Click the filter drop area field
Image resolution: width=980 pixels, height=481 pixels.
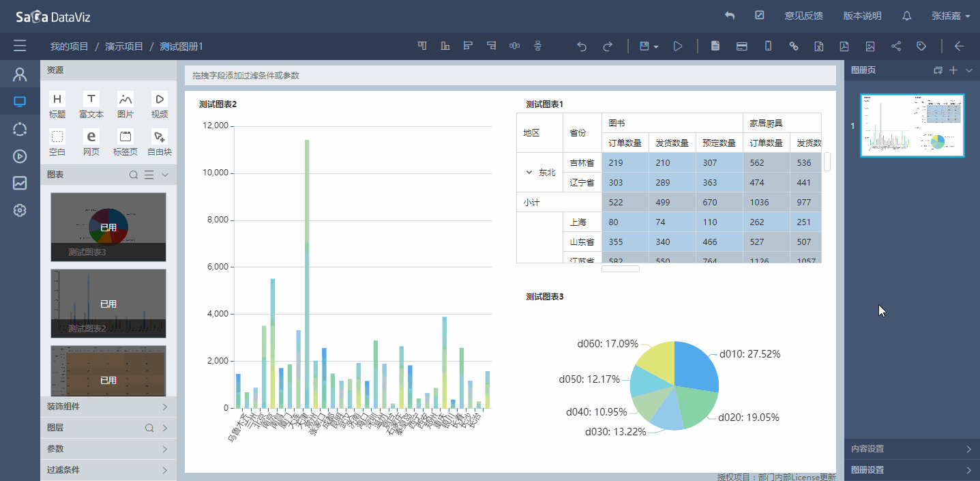(510, 76)
